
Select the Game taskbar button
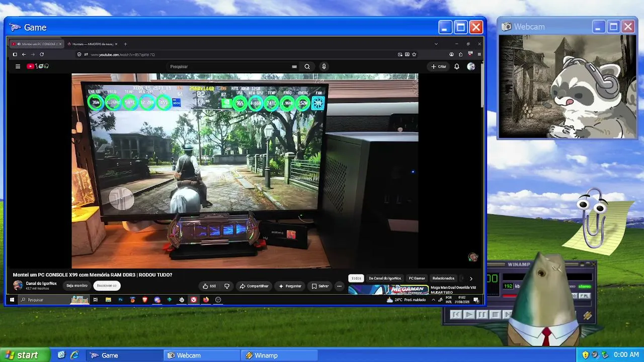click(124, 355)
